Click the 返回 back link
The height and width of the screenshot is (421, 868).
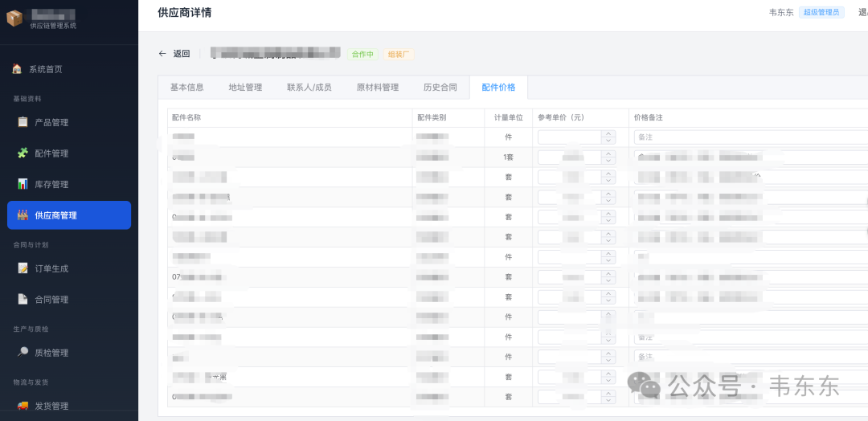182,54
